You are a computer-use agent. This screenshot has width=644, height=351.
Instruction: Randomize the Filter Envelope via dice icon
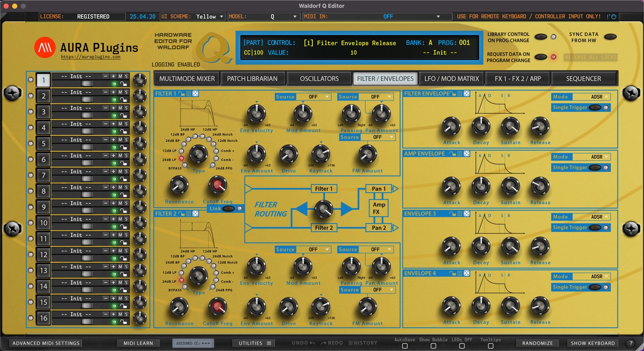click(467, 94)
